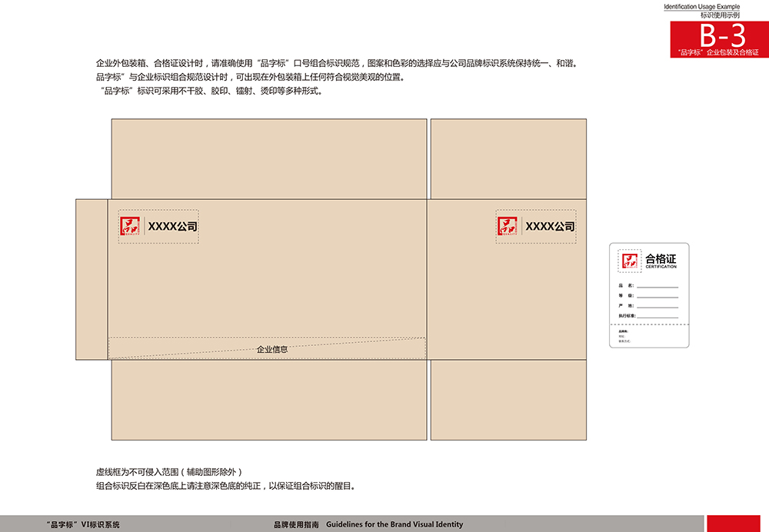This screenshot has height=532, width=769.
Task: Select the red B-3 section badge
Action: click(719, 38)
